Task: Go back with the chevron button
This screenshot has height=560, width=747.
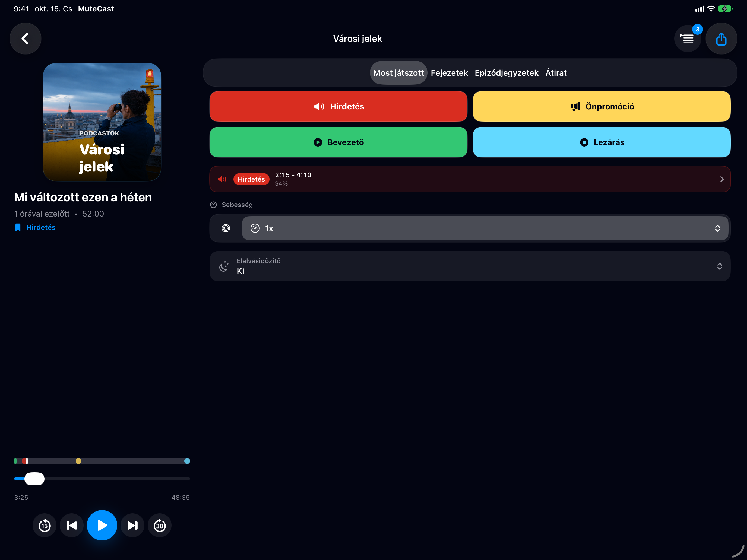Action: coord(25,39)
